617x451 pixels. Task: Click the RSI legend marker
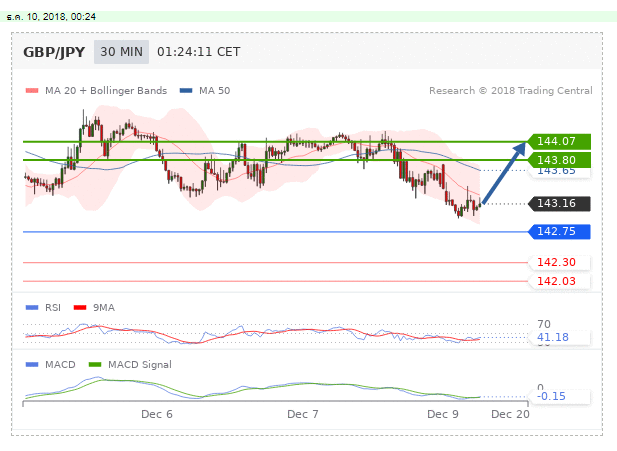31,308
